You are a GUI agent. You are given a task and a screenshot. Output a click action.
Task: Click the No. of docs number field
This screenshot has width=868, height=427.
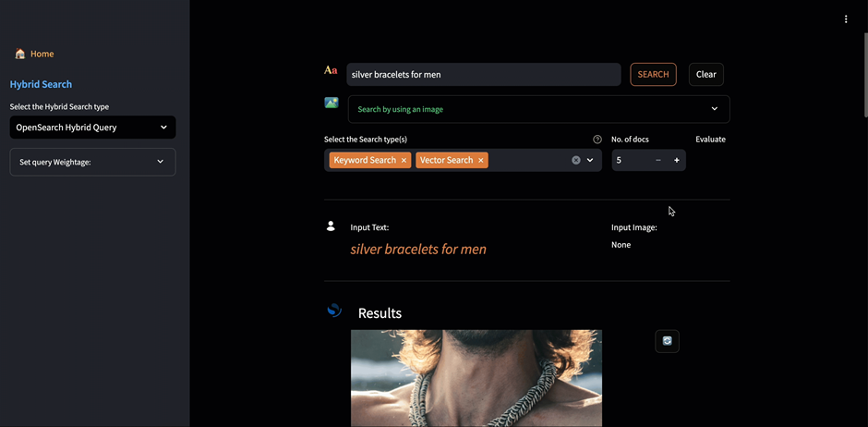tap(631, 160)
